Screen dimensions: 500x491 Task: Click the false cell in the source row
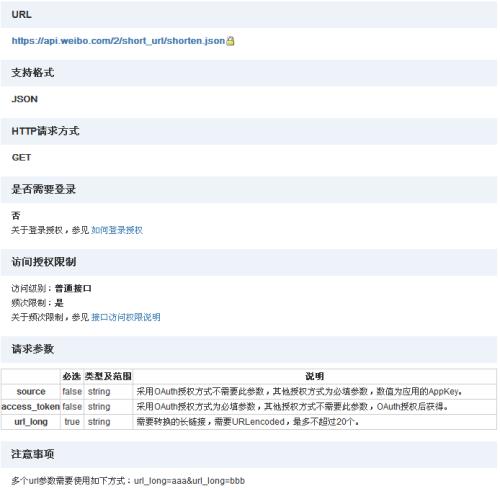coord(72,391)
